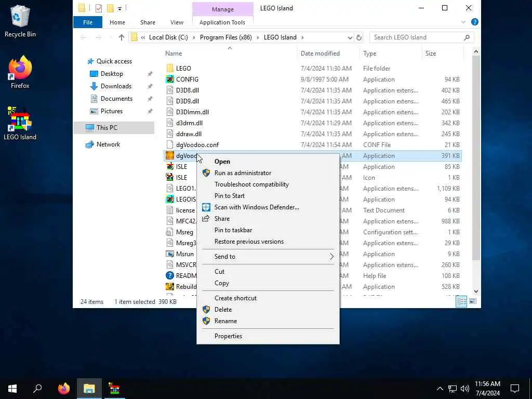
Task: Select the CONFIG application icon
Action: 170,79
